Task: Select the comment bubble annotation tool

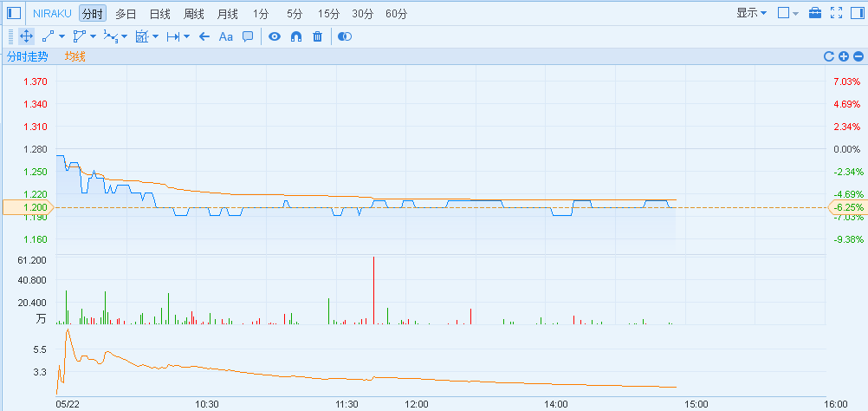Action: click(248, 36)
